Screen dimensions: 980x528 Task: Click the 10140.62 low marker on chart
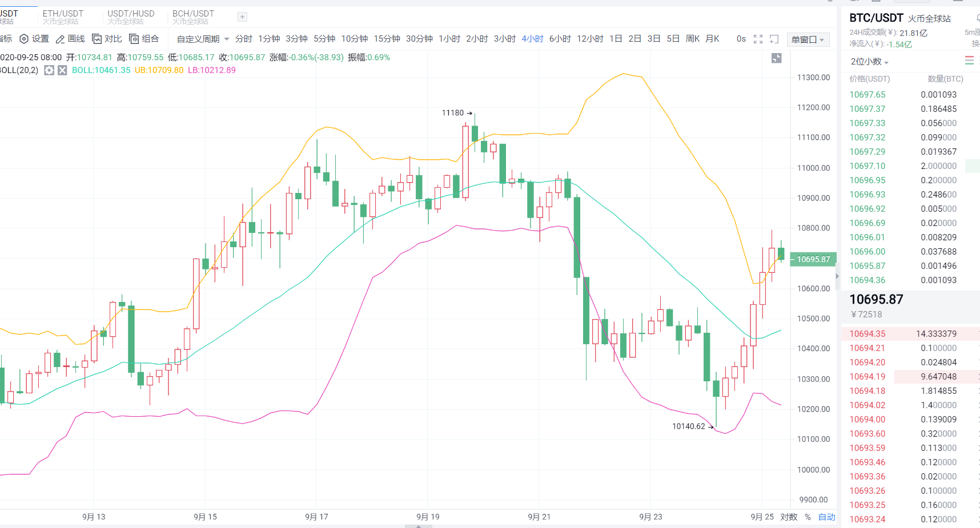tap(693, 426)
